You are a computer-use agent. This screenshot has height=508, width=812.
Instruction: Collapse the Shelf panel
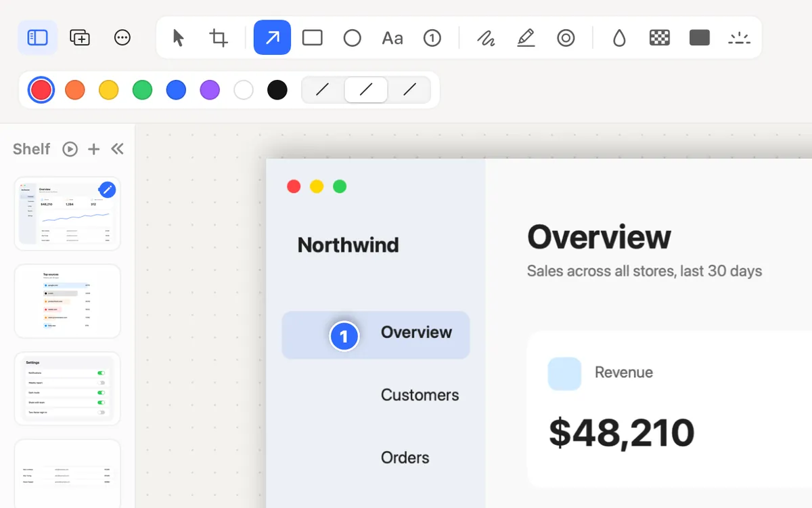pyautogui.click(x=117, y=149)
